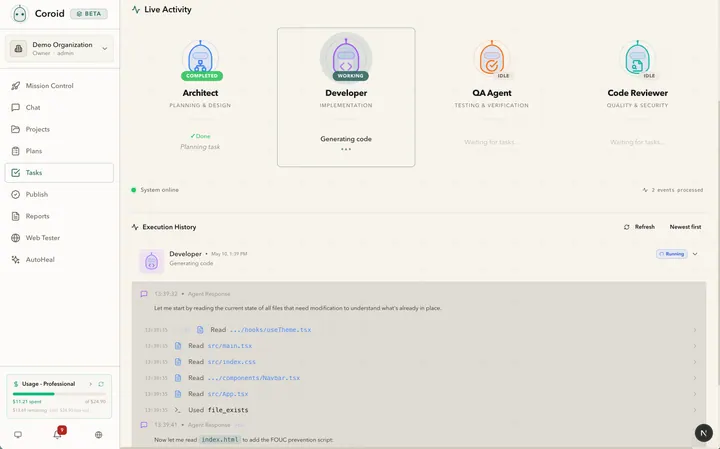Click the dollar sign usage icon
720x449 pixels.
16,384
